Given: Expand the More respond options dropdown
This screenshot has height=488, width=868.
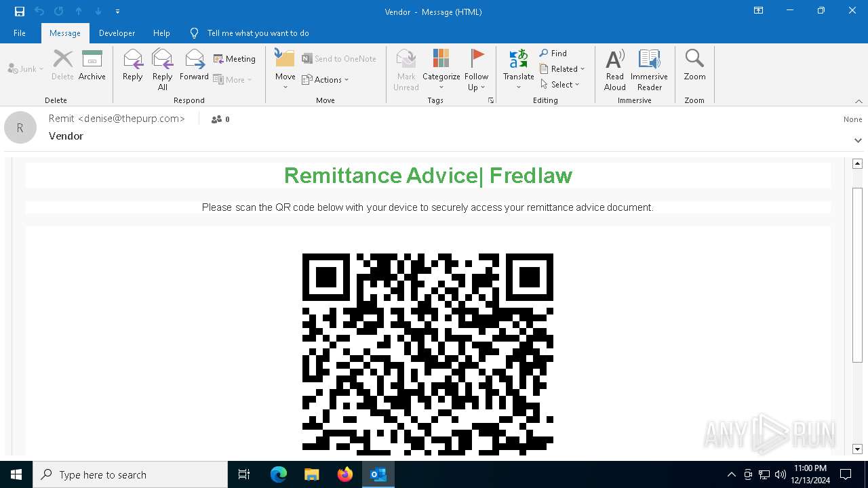Looking at the screenshot, I should 233,79.
